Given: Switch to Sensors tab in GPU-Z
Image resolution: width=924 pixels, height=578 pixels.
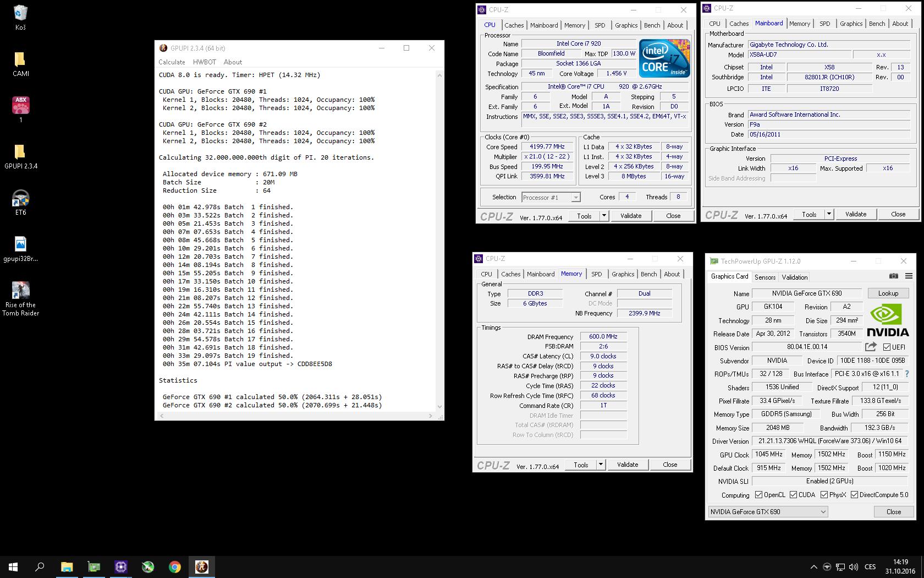Looking at the screenshot, I should pos(765,277).
